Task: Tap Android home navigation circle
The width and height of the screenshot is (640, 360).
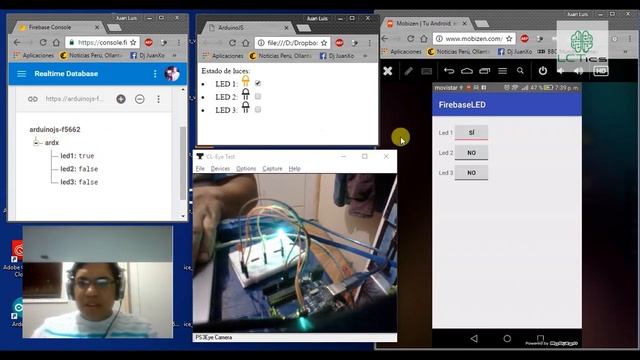Action: (x=507, y=338)
